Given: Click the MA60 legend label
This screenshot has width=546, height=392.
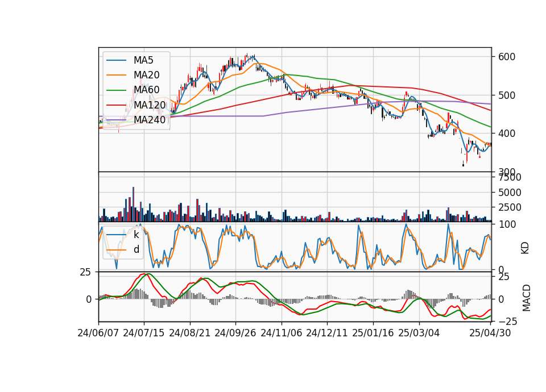Looking at the screenshot, I should (146, 90).
